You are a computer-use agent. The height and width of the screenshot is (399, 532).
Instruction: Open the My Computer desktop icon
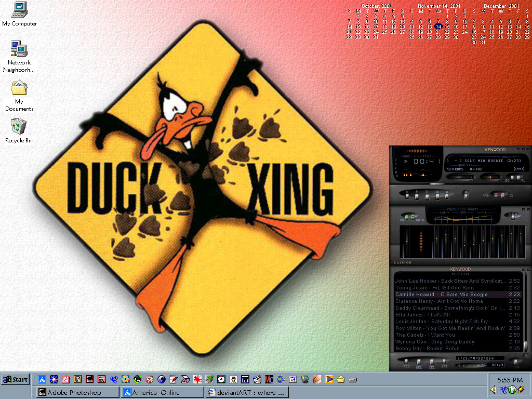19,14
